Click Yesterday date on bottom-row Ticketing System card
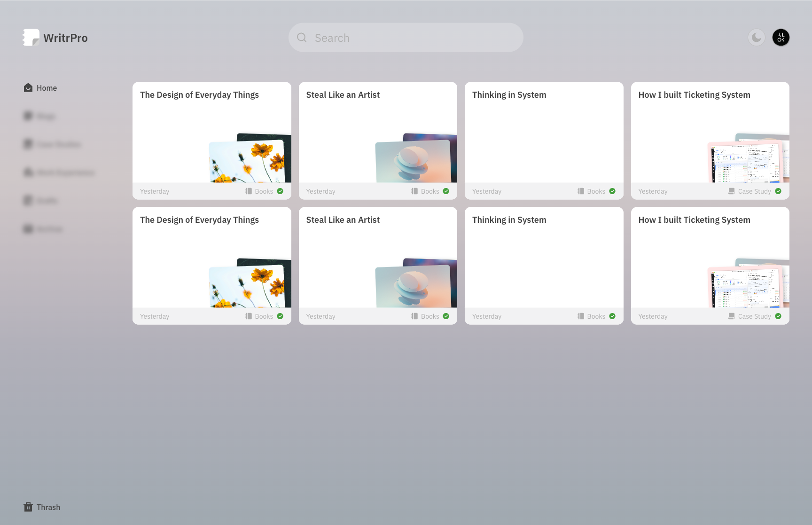This screenshot has width=812, height=525. coord(653,316)
